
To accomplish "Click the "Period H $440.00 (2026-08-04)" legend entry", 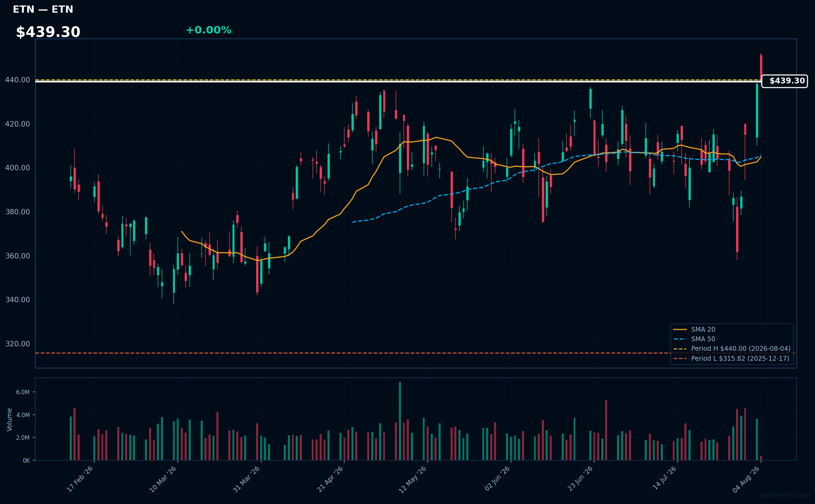I will coord(732,348).
